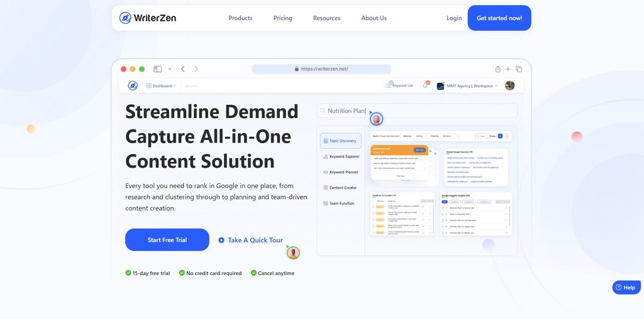644x319 pixels.
Task: Switch to the alternate display icon beside the grid
Action: point(506,136)
